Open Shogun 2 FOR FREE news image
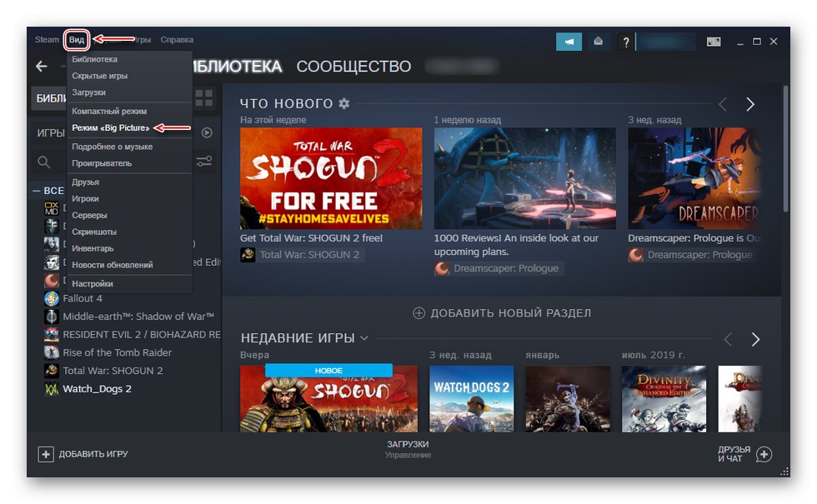The width and height of the screenshot is (817, 504). point(331,178)
